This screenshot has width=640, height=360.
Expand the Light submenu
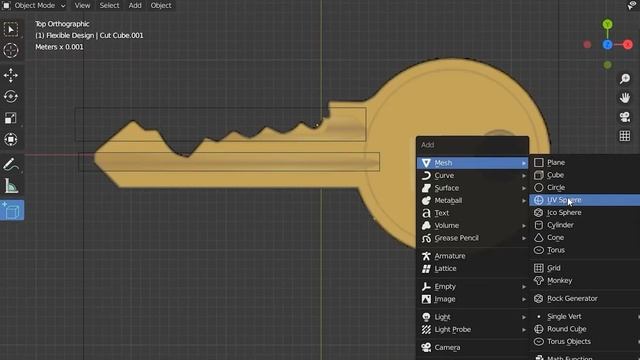pos(473,317)
